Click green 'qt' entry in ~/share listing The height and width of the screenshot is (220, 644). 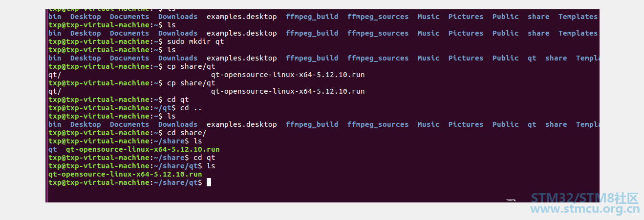[x=53, y=149]
